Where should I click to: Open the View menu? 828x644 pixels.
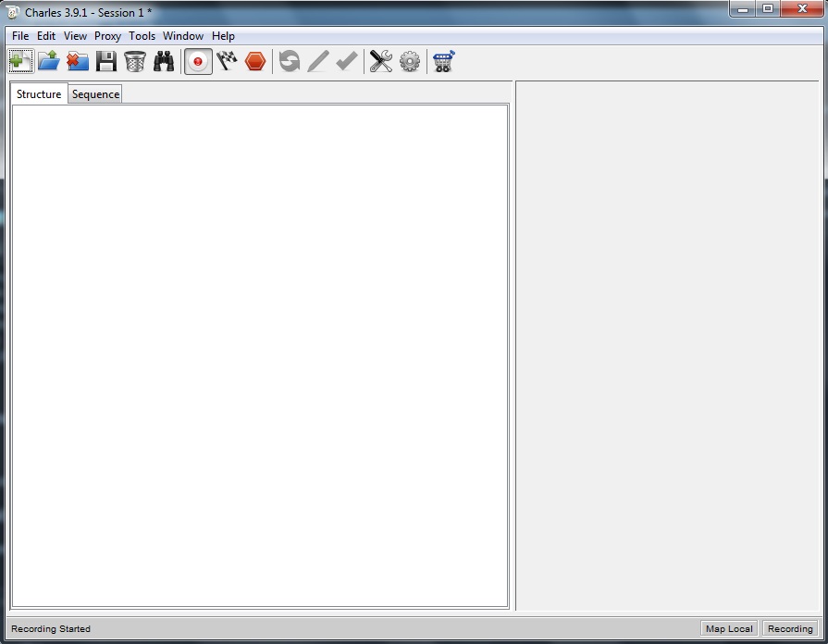(75, 36)
